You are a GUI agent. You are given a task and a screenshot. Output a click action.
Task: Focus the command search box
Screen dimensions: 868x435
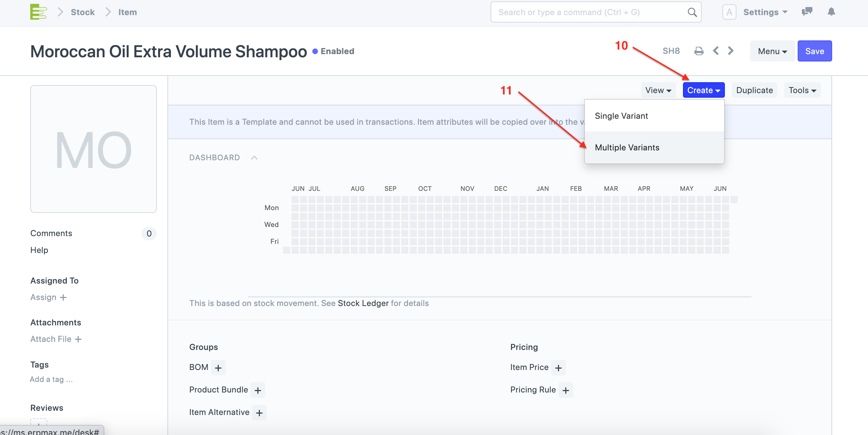click(x=596, y=12)
